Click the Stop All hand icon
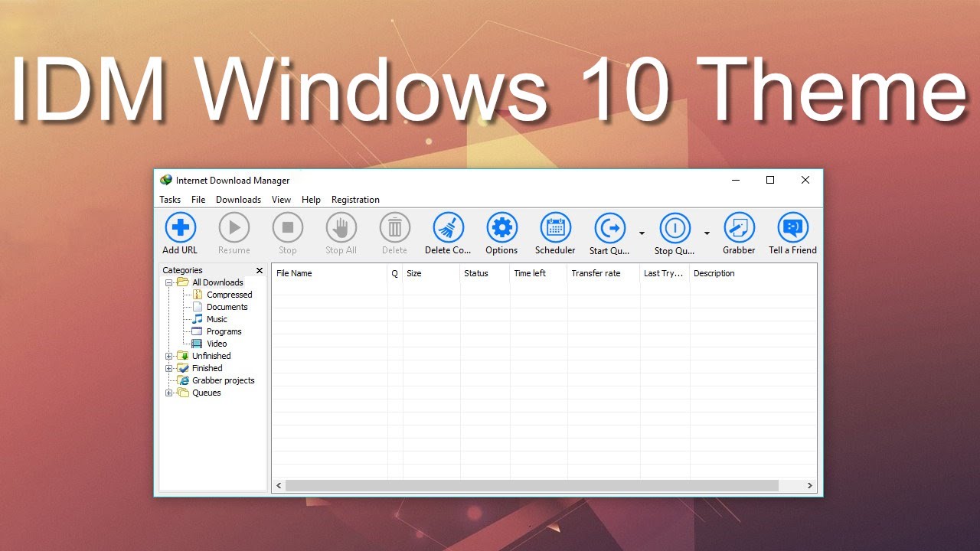Screen dimensions: 980x551 341,227
